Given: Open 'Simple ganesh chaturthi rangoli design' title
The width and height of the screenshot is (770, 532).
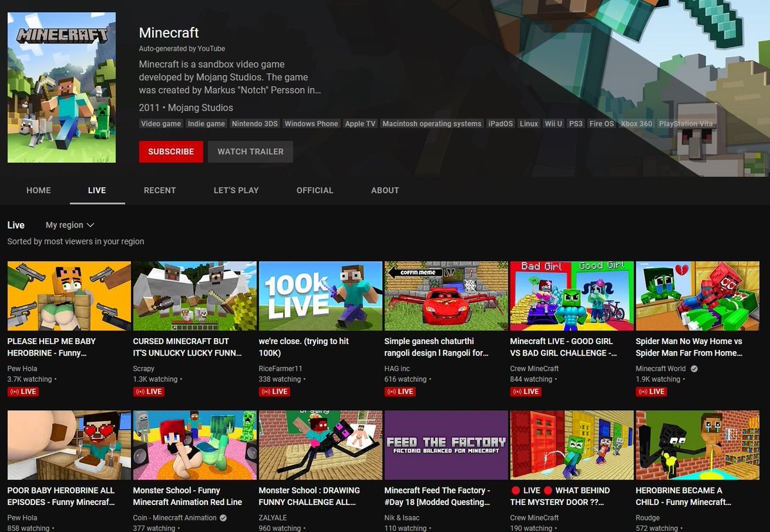Looking at the screenshot, I should 436,347.
